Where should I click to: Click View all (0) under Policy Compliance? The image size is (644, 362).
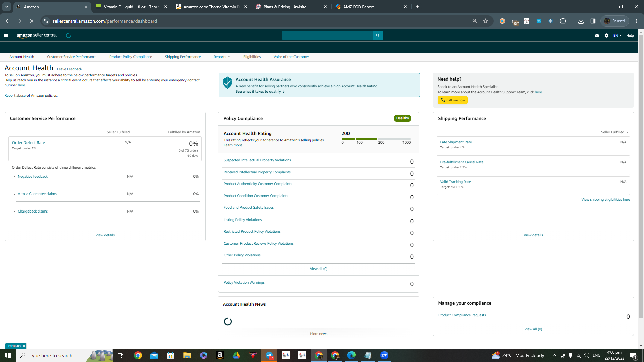[319, 269]
